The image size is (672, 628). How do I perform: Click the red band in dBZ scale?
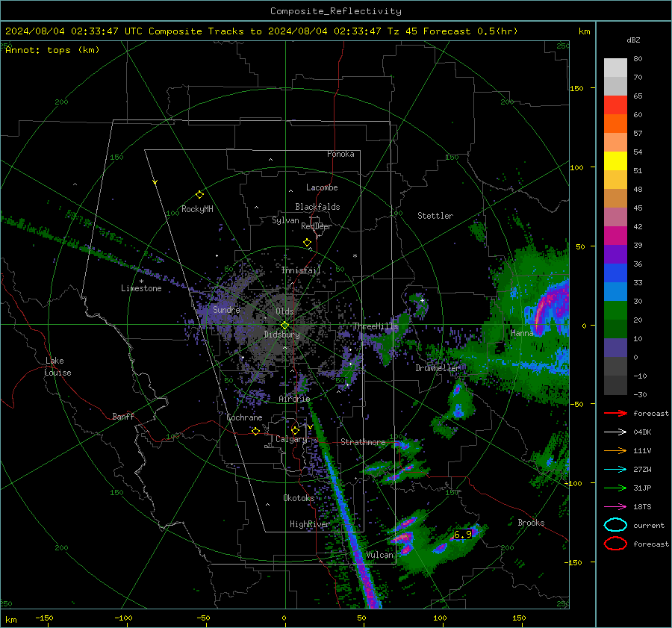coord(615,105)
